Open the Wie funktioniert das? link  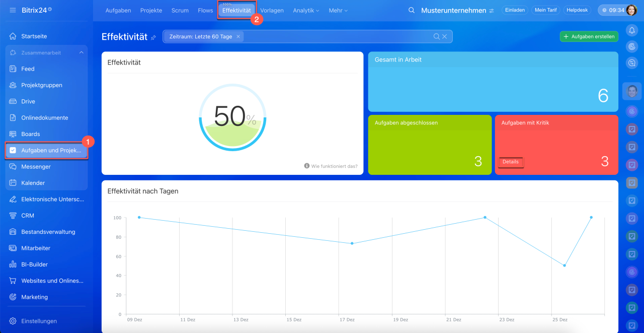[x=331, y=166]
